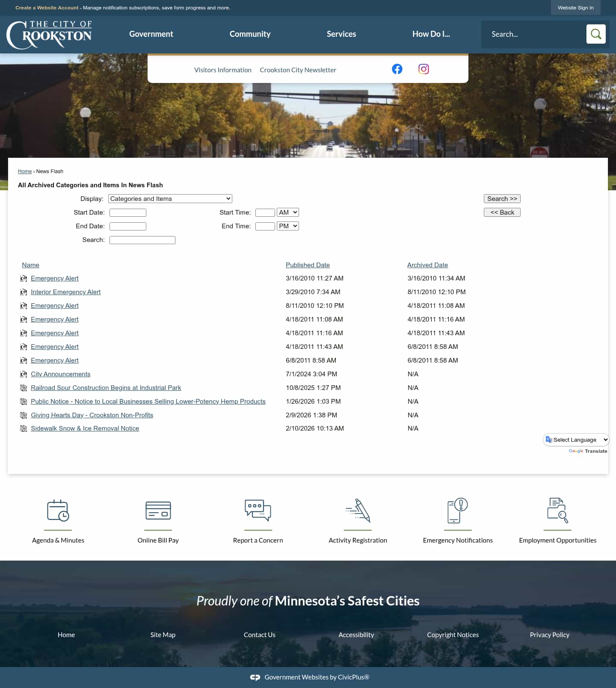The height and width of the screenshot is (688, 616).
Task: Click the Employment Opportunities document icon
Action: (x=558, y=510)
